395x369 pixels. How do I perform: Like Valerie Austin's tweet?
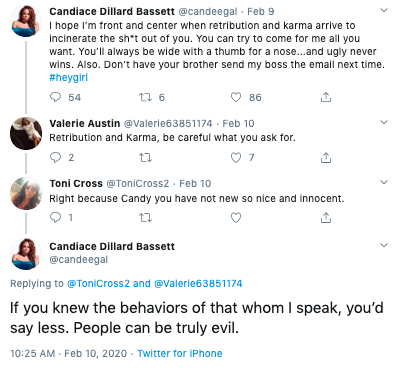pos(236,157)
